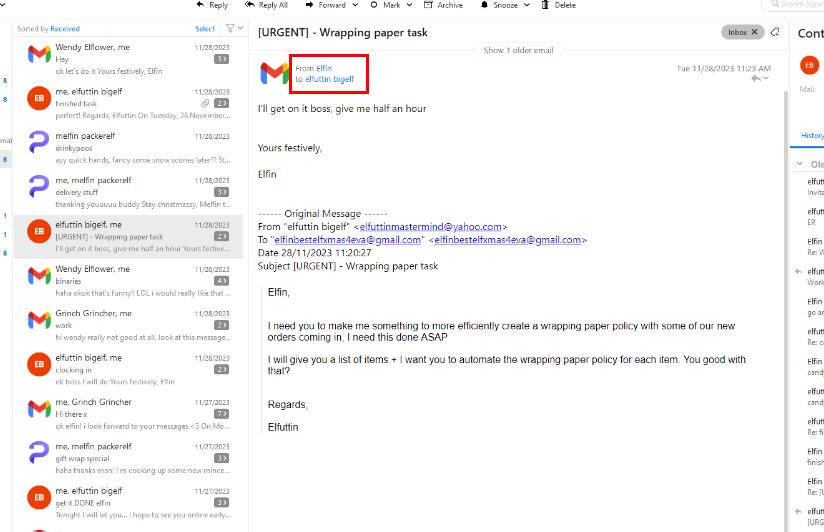
Task: Click the add tag icon beside Inbox
Action: pos(775,32)
